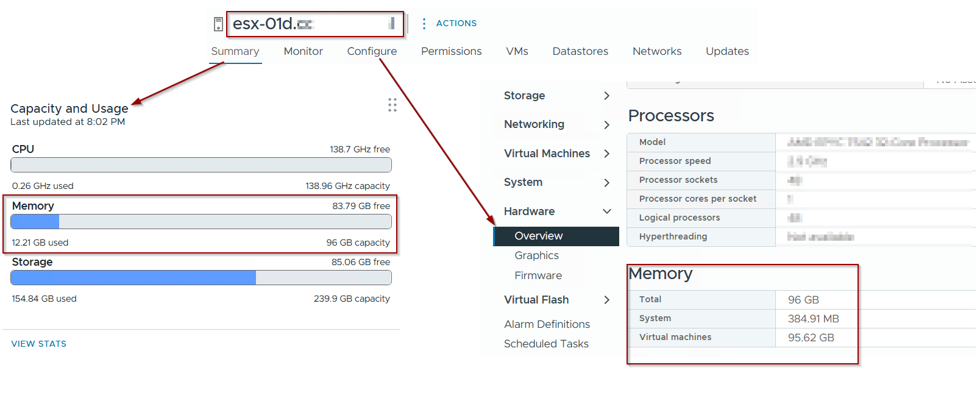The height and width of the screenshot is (401, 980).
Task: Open the Actions three-dot menu icon
Action: pos(424,24)
